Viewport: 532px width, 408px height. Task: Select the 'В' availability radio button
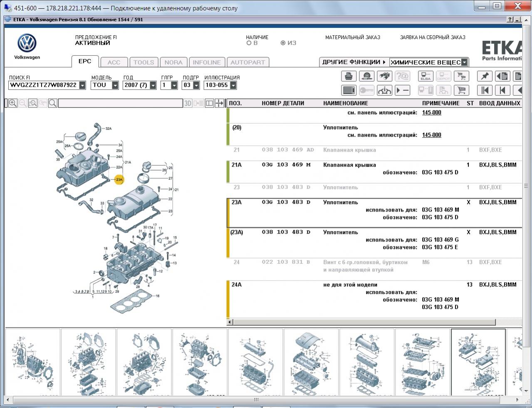(x=249, y=43)
